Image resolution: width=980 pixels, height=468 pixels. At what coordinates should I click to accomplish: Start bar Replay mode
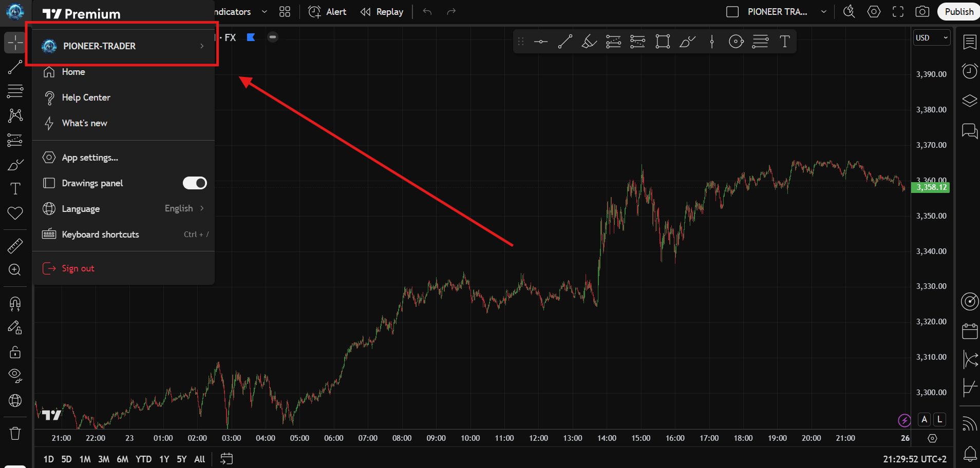pos(382,12)
